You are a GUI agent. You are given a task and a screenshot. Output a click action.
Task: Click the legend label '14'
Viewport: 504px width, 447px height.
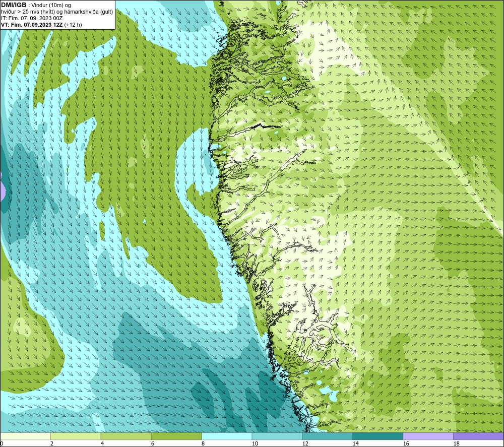coord(355,444)
